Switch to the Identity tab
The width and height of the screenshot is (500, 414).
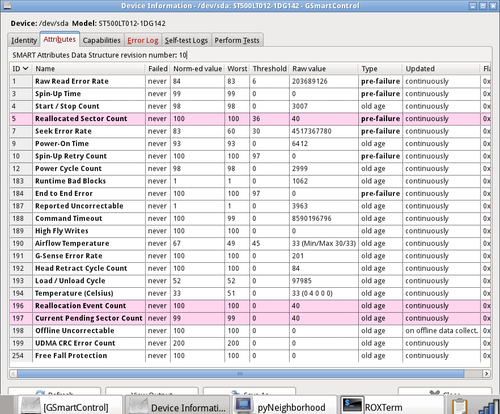(24, 40)
